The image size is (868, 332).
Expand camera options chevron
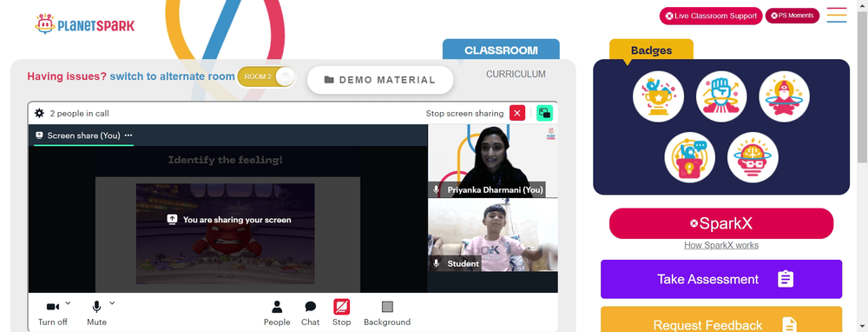point(68,302)
